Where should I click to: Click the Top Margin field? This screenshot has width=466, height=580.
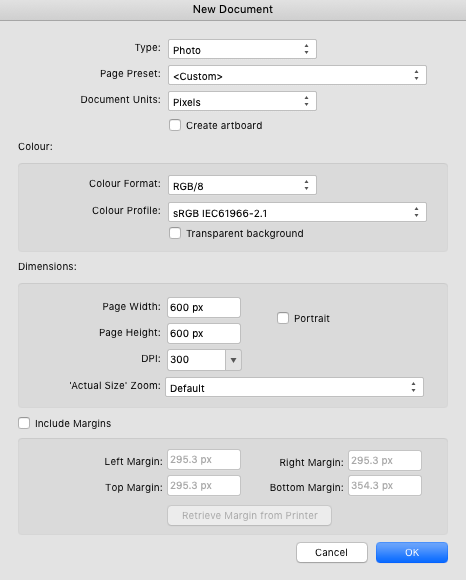point(204,486)
